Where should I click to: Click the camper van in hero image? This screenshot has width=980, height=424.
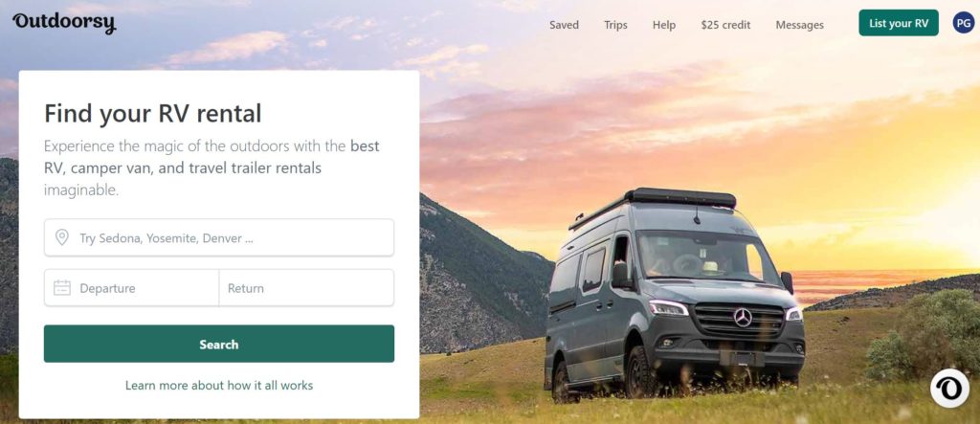click(x=674, y=294)
